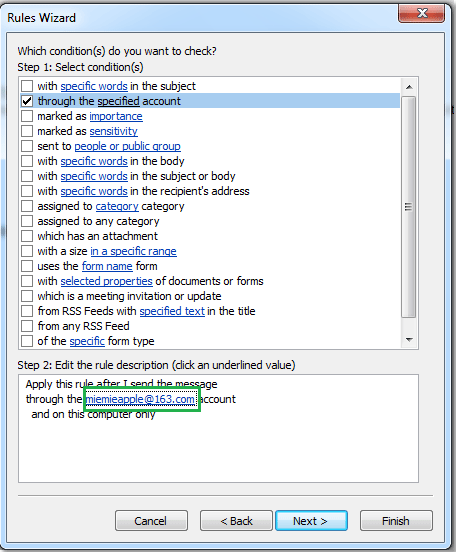The width and height of the screenshot is (456, 552).
Task: Open the 'people or public group' link
Action: pos(127,146)
